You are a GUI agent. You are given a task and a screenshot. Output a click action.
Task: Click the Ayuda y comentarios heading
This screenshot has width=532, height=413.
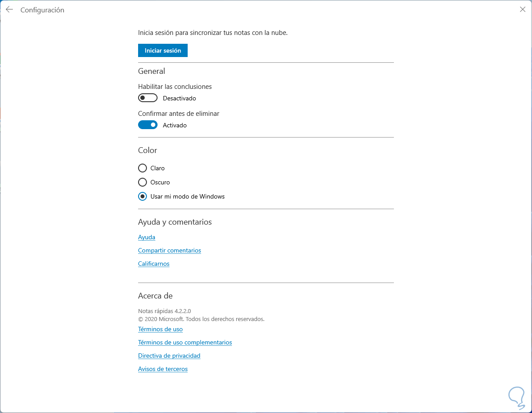175,222
